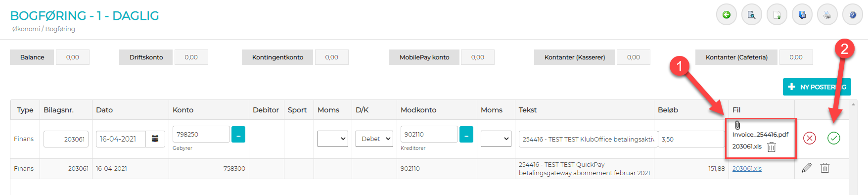
Task: Open the calendar date picker
Action: 155,139
